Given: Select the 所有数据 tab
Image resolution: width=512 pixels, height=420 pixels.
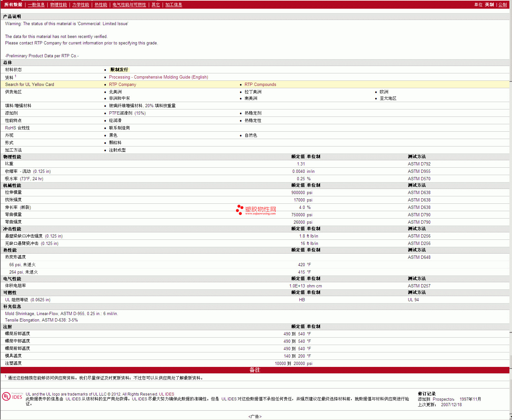Looking at the screenshot, I should point(13,5).
